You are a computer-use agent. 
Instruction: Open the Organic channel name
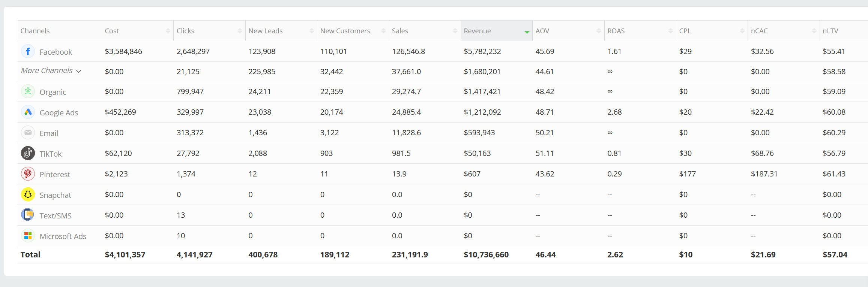point(53,92)
